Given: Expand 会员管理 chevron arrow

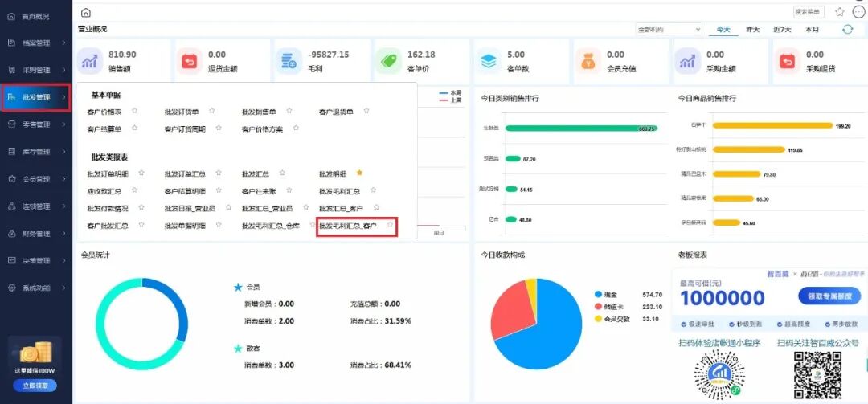Looking at the screenshot, I should tap(64, 179).
